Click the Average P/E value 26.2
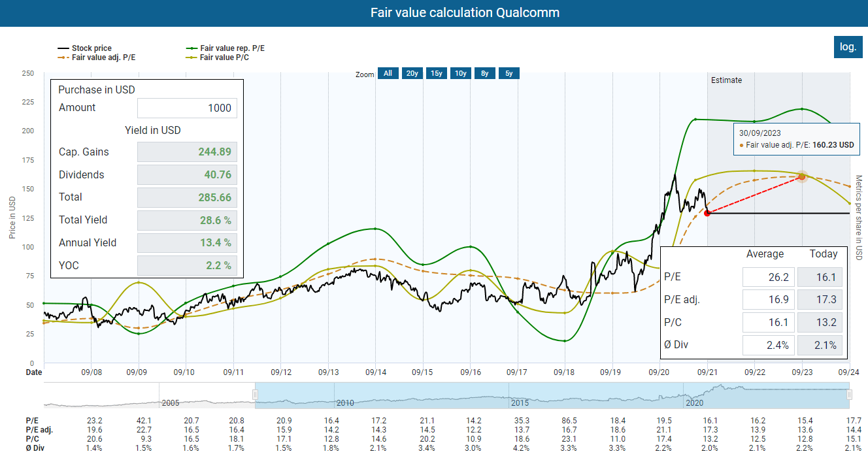 point(768,277)
